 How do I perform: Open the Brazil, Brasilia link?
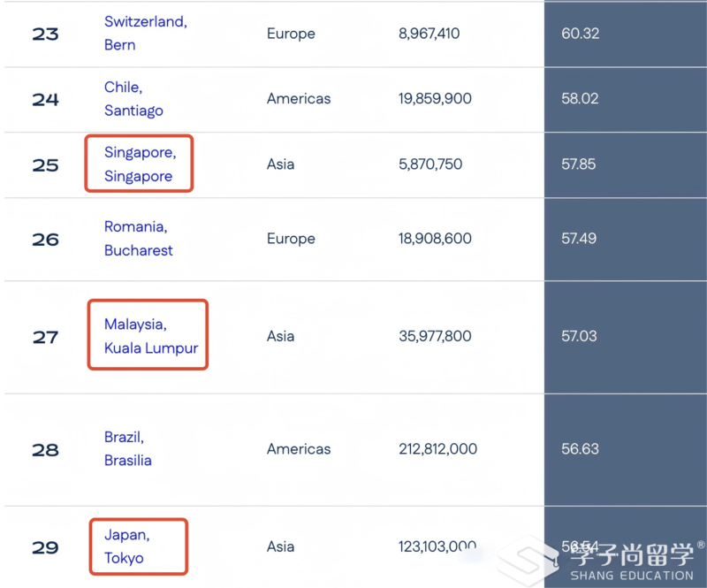tap(127, 448)
